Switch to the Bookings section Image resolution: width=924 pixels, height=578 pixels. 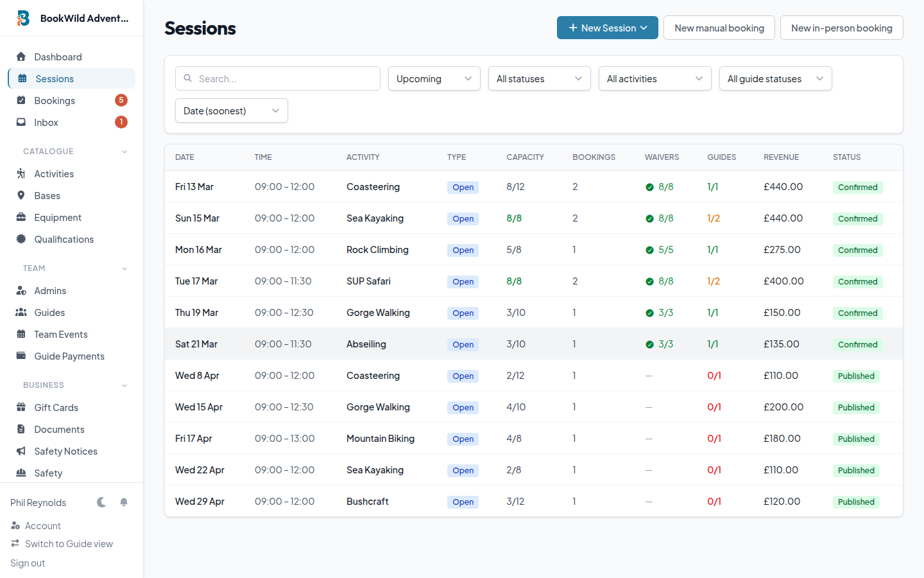point(55,100)
